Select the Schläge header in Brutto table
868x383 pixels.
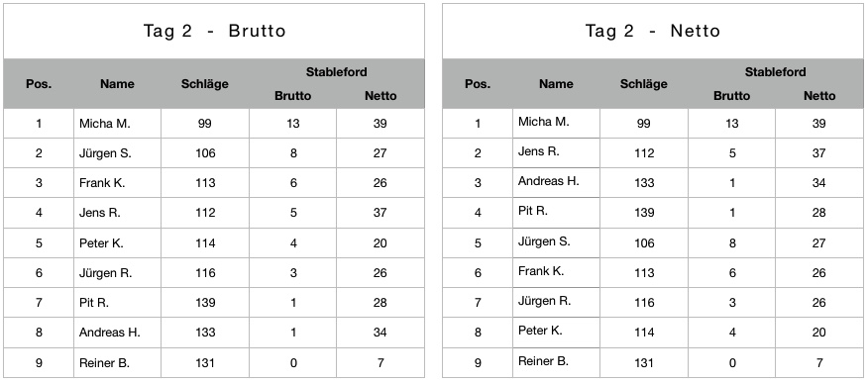tap(205, 84)
